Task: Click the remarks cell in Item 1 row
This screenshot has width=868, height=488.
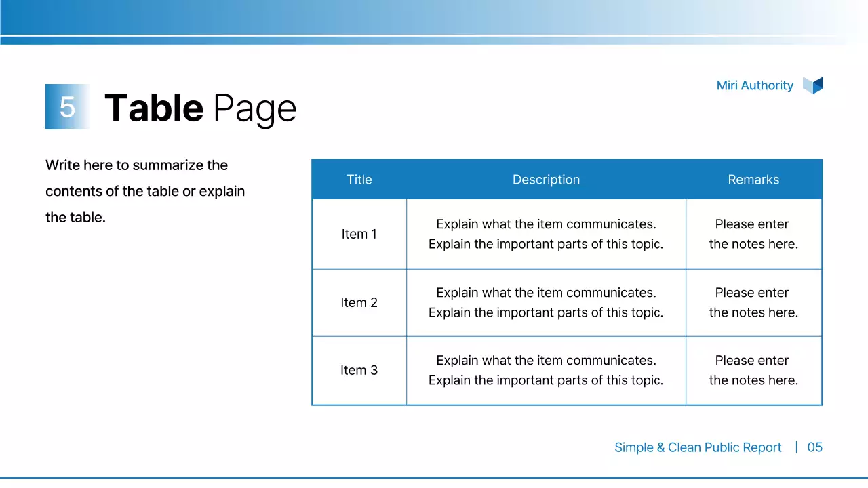Action: tap(753, 234)
